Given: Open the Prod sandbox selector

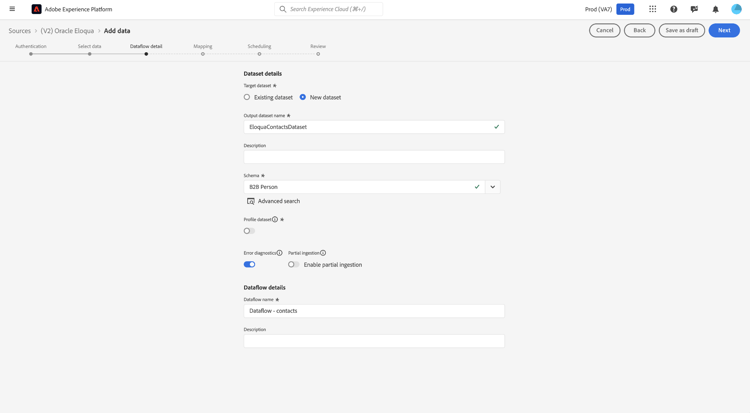Looking at the screenshot, I should pyautogui.click(x=625, y=9).
